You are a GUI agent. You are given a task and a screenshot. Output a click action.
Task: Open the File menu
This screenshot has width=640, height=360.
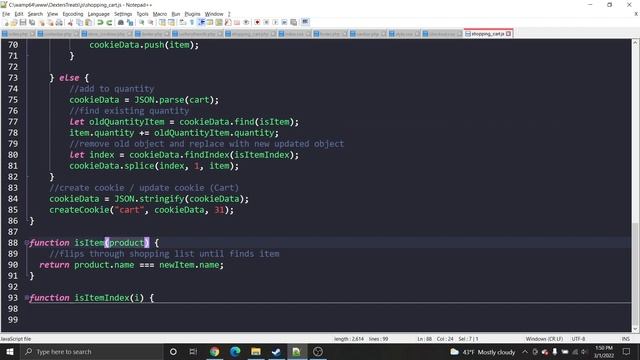coord(6,14)
